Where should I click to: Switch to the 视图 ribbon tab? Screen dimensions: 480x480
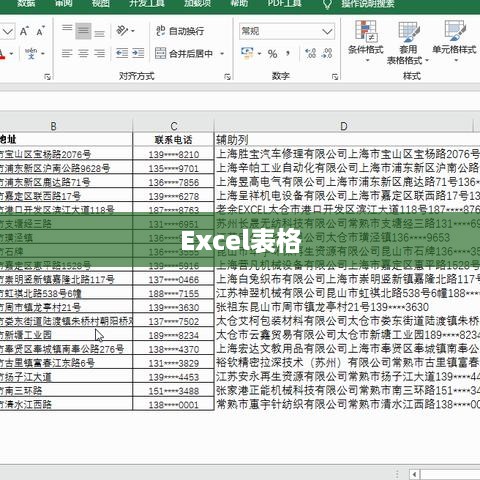(101, 3)
